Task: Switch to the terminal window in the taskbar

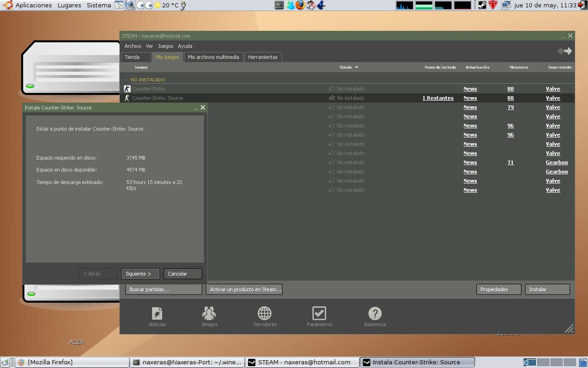Action: (x=187, y=362)
